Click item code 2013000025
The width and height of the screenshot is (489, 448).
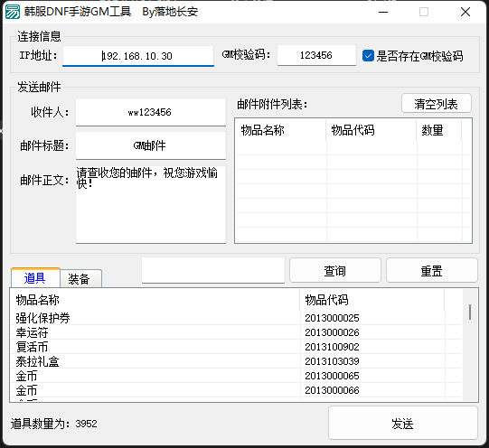[332, 318]
